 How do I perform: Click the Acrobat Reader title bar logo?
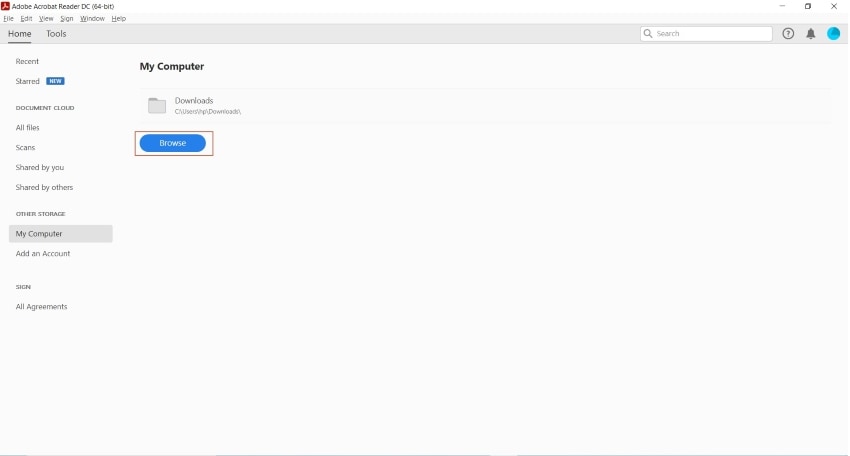5,6
